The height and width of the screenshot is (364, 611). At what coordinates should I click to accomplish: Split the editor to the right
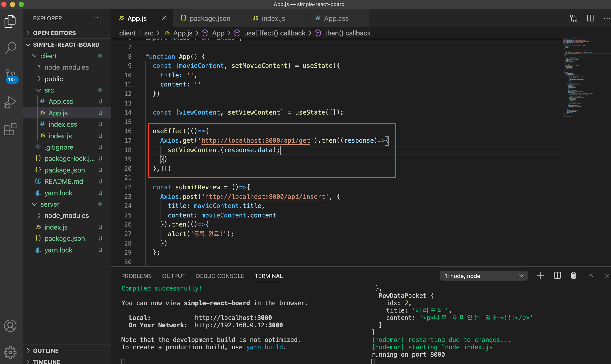pos(590,18)
